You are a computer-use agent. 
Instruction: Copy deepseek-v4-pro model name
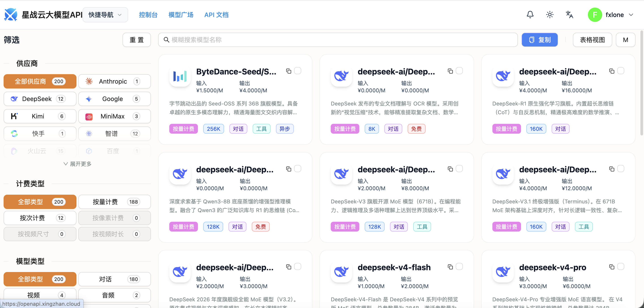point(612,267)
